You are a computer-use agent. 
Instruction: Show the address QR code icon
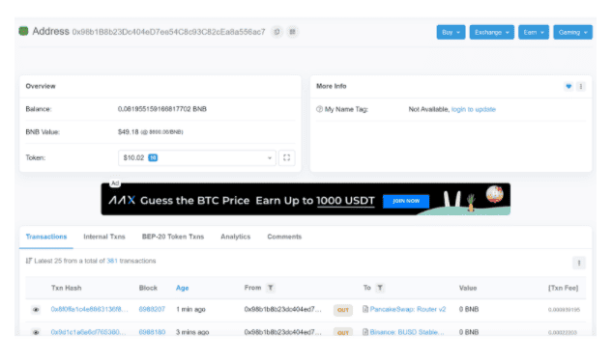[x=292, y=32]
